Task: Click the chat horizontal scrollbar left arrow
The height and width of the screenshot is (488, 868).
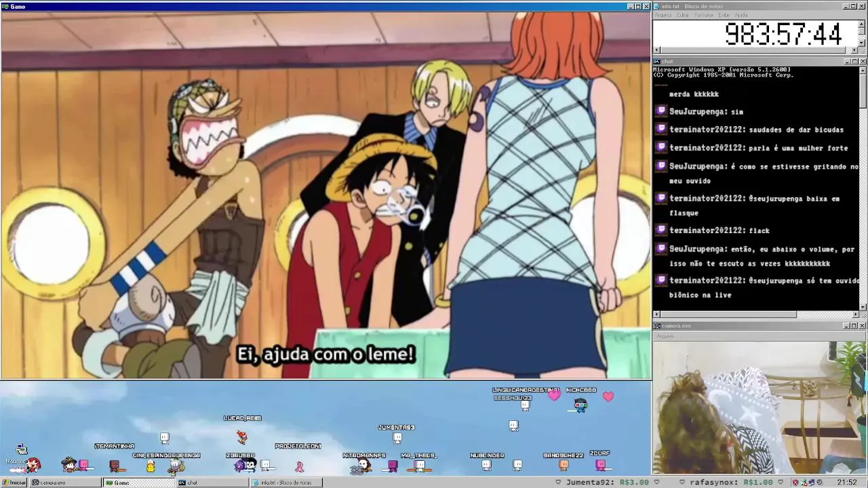Action: [656, 314]
